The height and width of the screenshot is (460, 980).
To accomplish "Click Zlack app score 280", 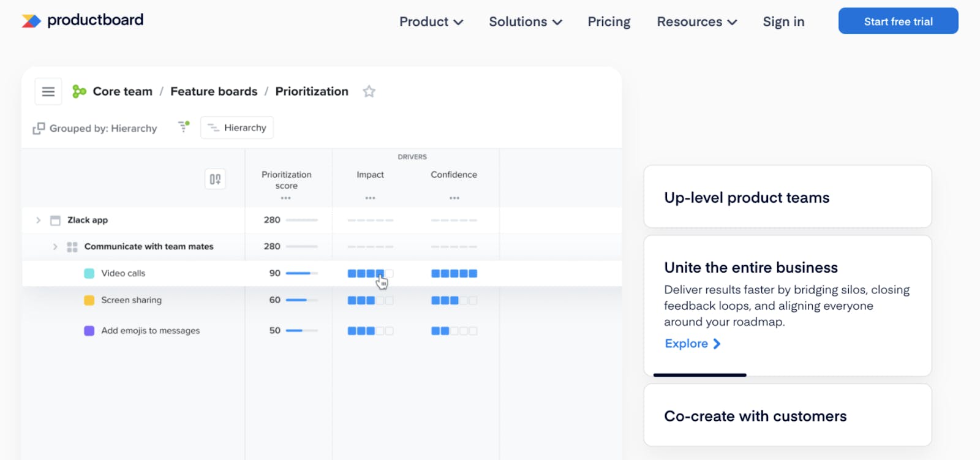I will (272, 220).
